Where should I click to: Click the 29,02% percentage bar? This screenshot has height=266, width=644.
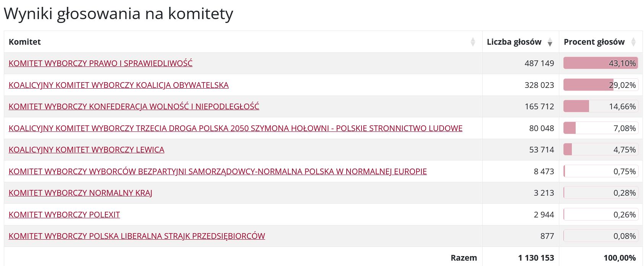(x=600, y=85)
